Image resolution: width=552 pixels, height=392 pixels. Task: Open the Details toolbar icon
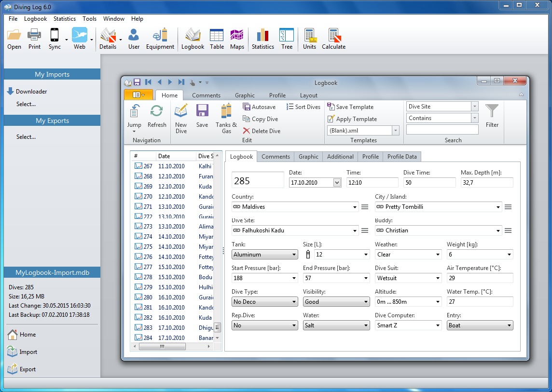pos(108,35)
